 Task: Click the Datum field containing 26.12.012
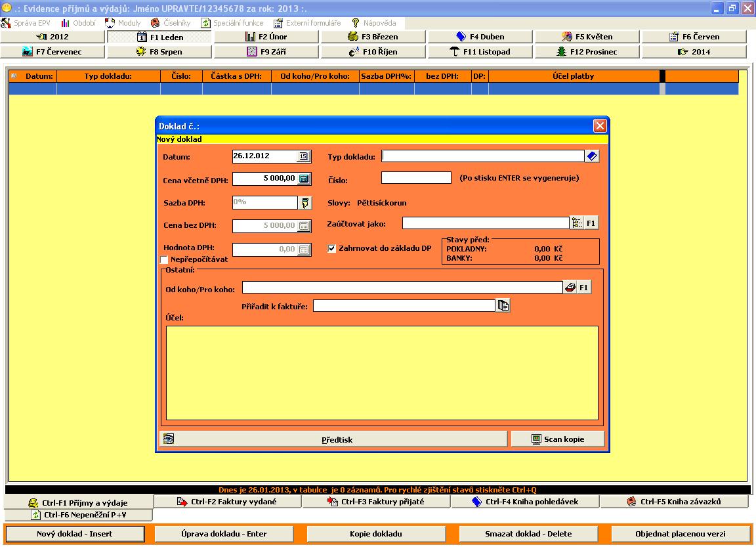pos(264,156)
